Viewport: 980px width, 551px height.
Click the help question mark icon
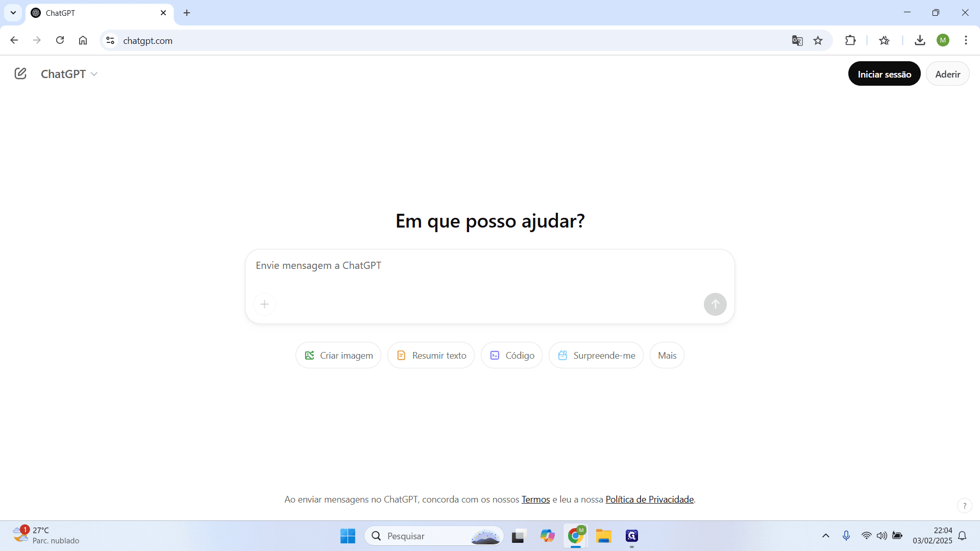pos(964,506)
